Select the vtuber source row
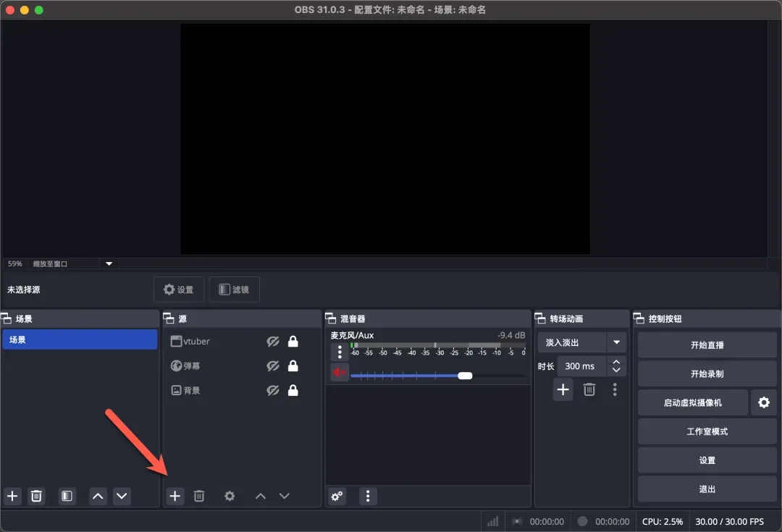Screen dimensions: 782x532 coord(242,342)
